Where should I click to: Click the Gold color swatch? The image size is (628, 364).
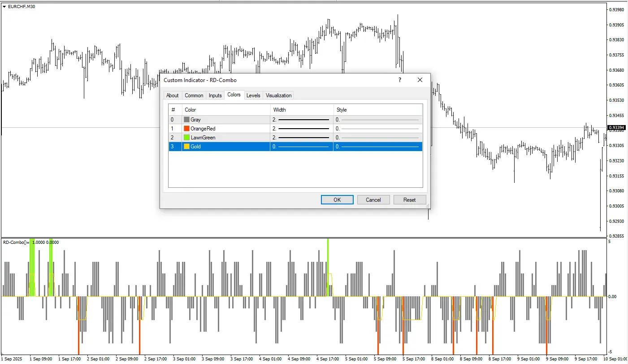tap(187, 147)
